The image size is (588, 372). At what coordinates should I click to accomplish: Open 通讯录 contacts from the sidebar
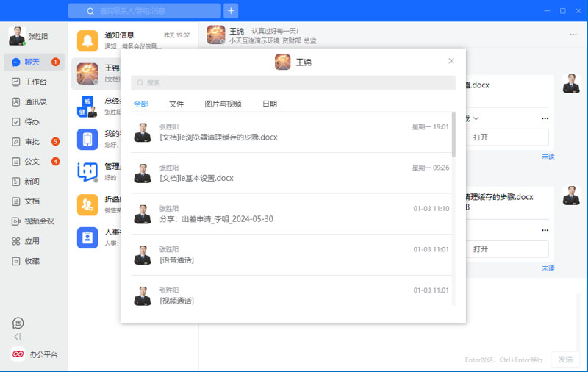[34, 101]
